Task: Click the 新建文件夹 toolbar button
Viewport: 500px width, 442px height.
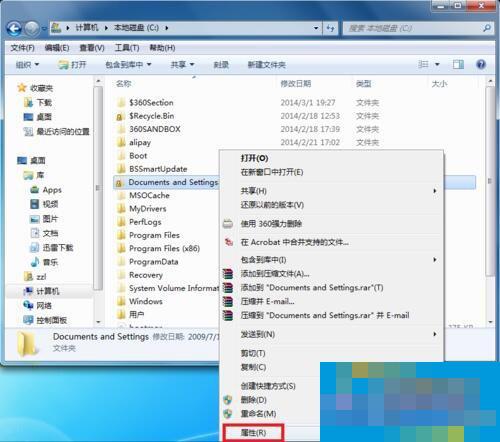Action: (x=266, y=65)
